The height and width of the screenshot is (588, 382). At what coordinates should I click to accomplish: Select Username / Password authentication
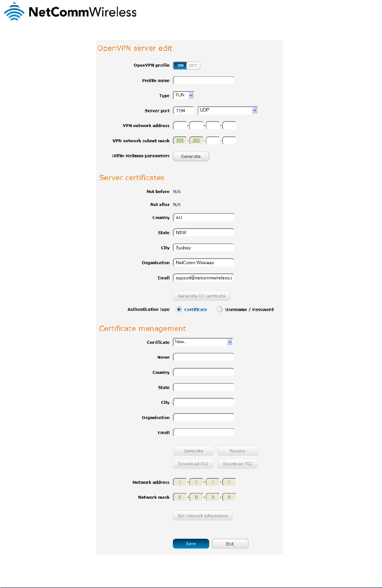(220, 309)
